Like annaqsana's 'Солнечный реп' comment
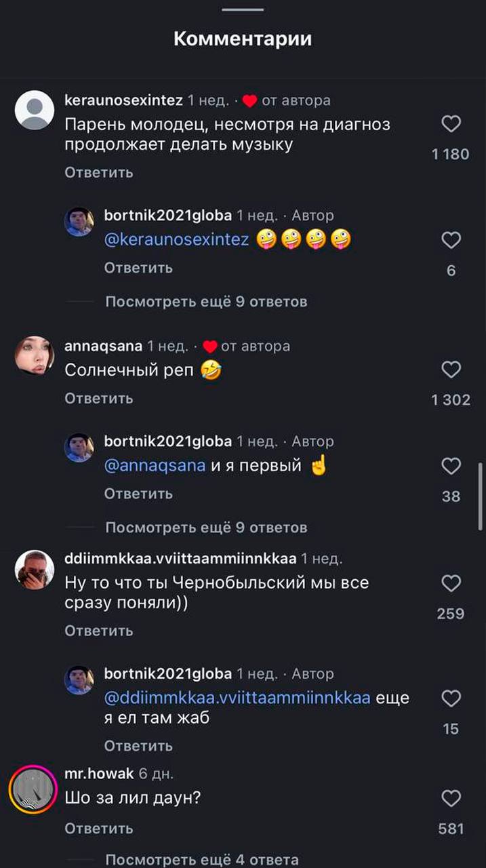Image resolution: width=486 pixels, height=868 pixels. tap(451, 370)
